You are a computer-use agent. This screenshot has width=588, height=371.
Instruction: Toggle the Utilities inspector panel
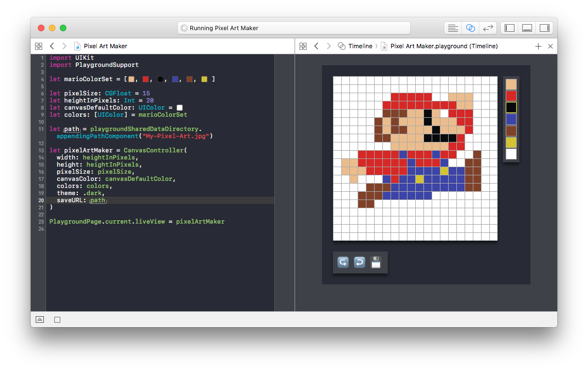pos(545,28)
